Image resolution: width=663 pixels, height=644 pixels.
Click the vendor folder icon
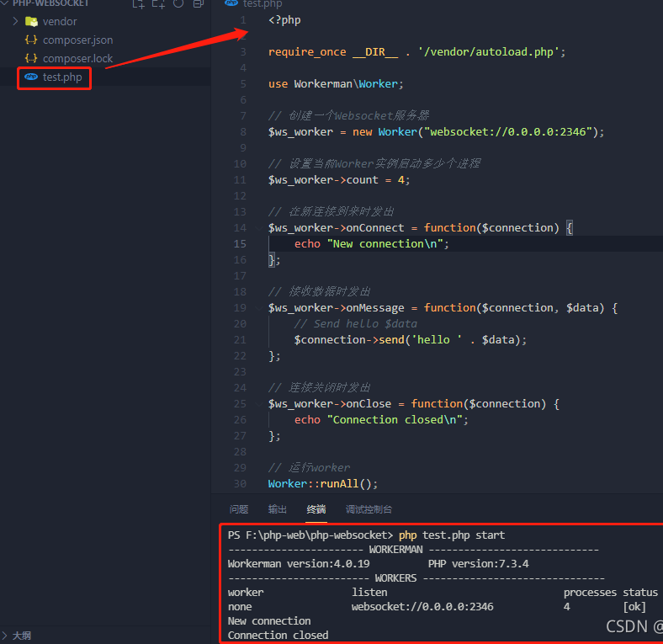(x=31, y=22)
